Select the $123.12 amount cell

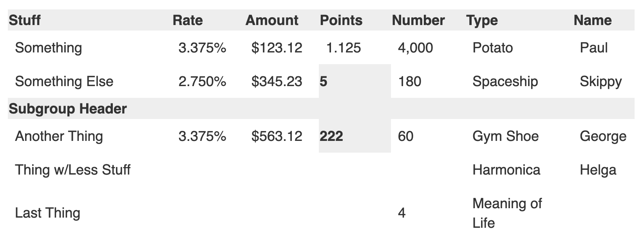[x=277, y=48]
